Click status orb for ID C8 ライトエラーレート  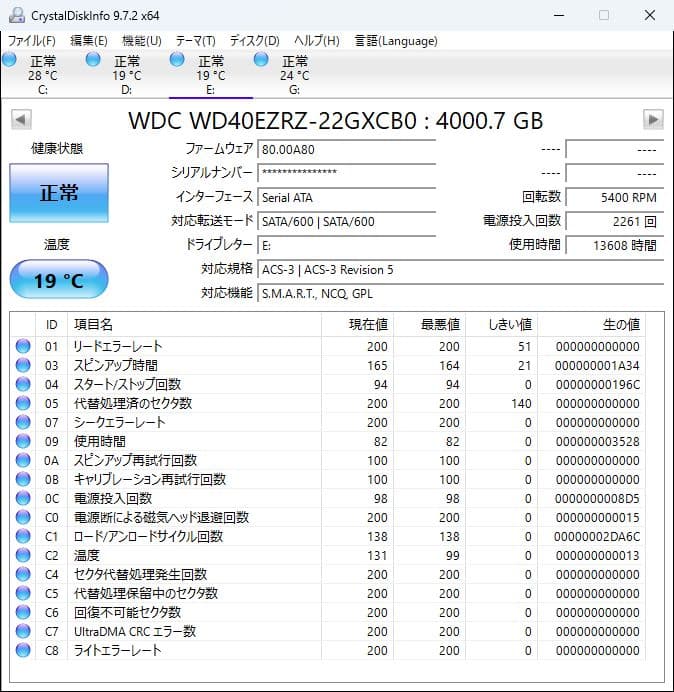(x=23, y=650)
